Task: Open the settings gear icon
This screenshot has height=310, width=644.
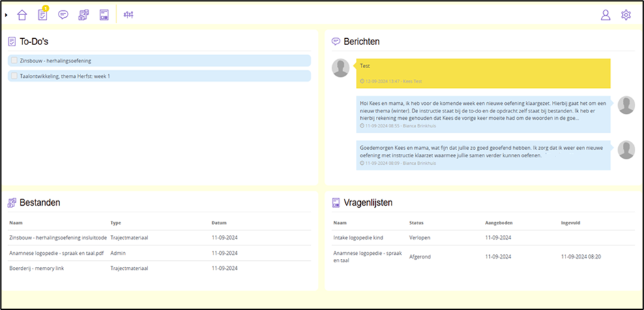Action: tap(626, 15)
